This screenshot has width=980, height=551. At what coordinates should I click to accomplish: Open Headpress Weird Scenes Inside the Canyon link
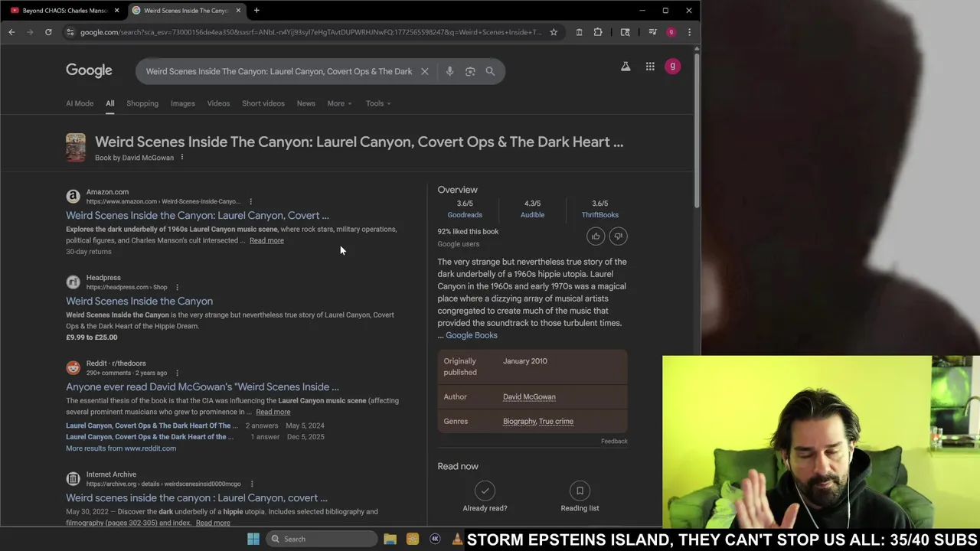coord(139,302)
